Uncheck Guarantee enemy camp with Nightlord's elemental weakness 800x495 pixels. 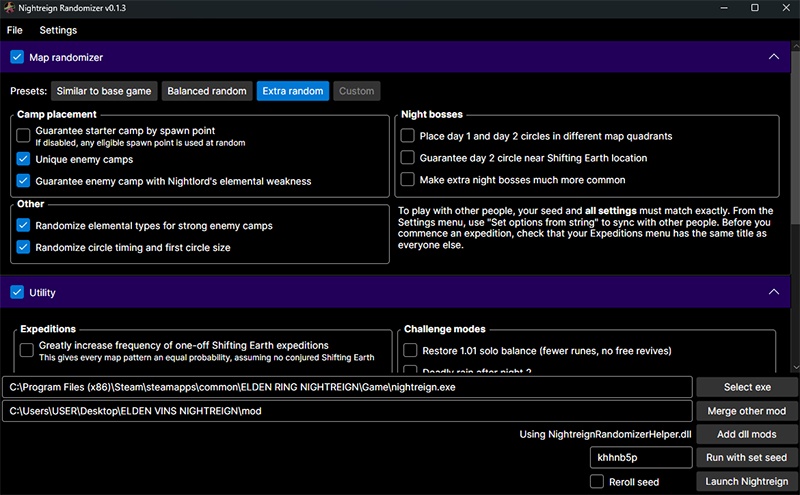23,181
